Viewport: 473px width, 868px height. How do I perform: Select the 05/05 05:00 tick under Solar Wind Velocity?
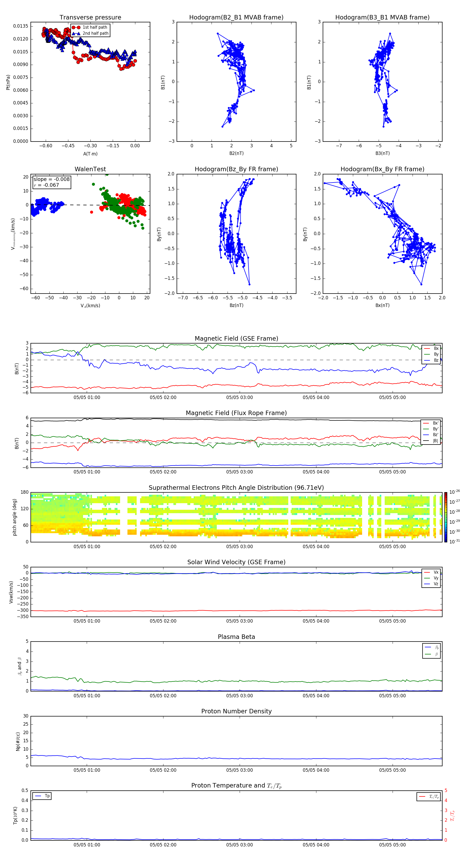pyautogui.click(x=393, y=621)
